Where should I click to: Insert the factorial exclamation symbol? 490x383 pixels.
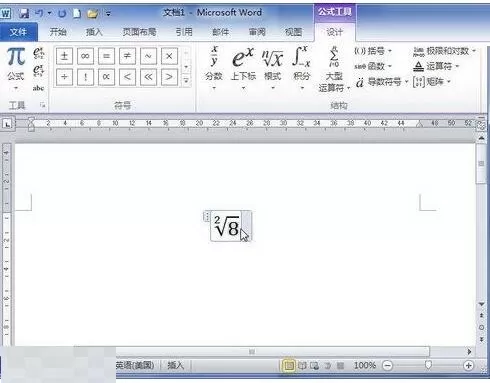pos(85,77)
